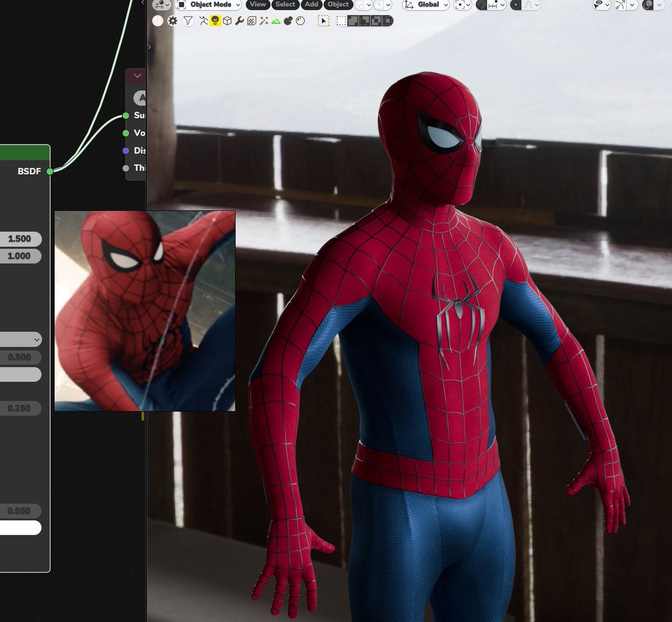
Task: Open the pivot point dropdown
Action: 463,4
